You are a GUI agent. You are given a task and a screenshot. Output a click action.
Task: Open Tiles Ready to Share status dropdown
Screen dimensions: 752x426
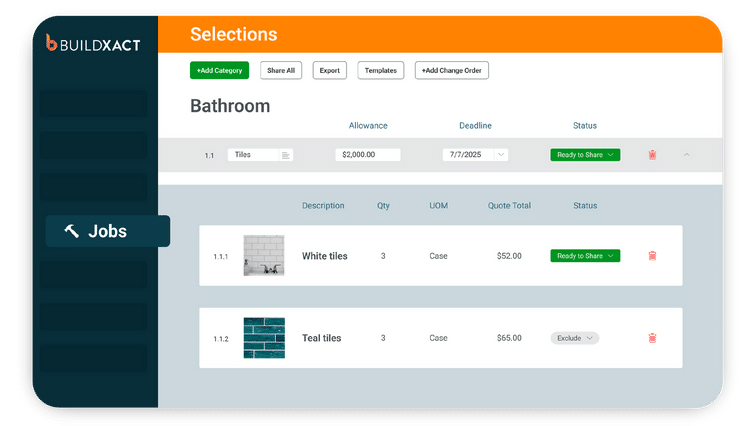[x=585, y=154]
